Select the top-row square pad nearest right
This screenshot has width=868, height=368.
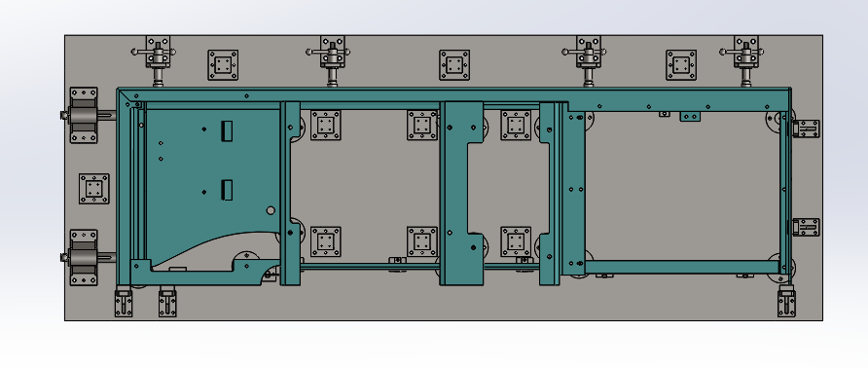coord(681,65)
